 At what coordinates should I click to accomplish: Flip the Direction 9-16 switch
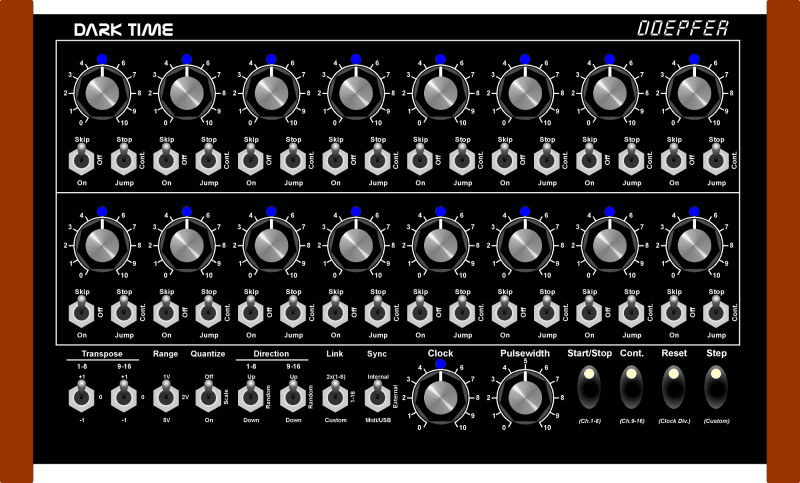tap(293, 396)
